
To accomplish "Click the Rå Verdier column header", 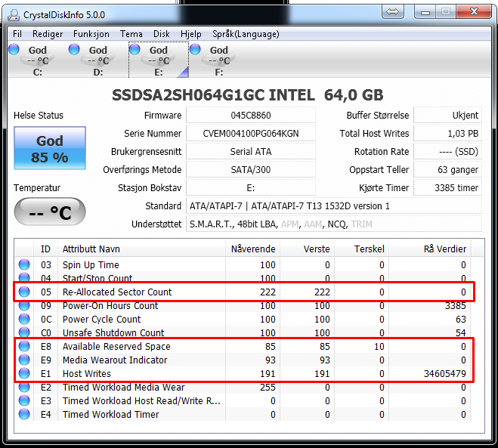I will 430,249.
